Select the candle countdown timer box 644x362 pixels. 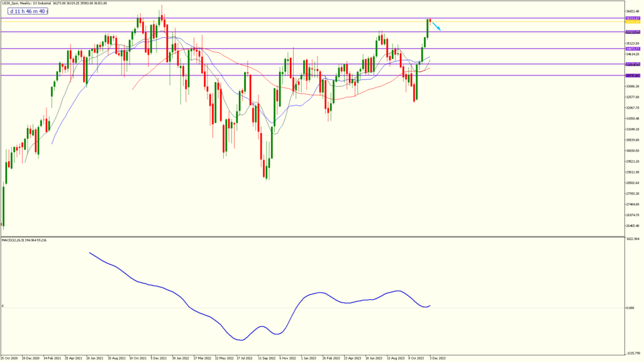coord(28,11)
